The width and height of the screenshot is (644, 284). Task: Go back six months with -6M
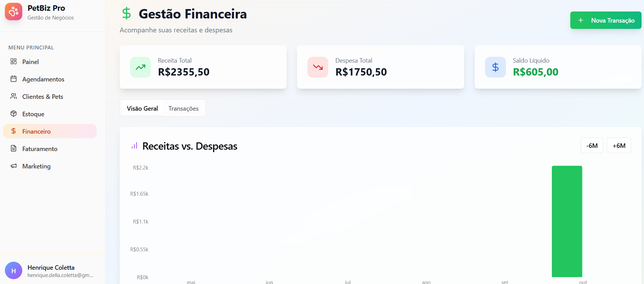[592, 145]
